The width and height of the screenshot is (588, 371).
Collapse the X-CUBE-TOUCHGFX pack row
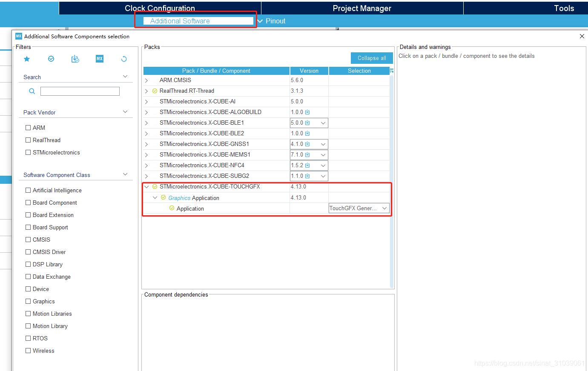point(146,187)
